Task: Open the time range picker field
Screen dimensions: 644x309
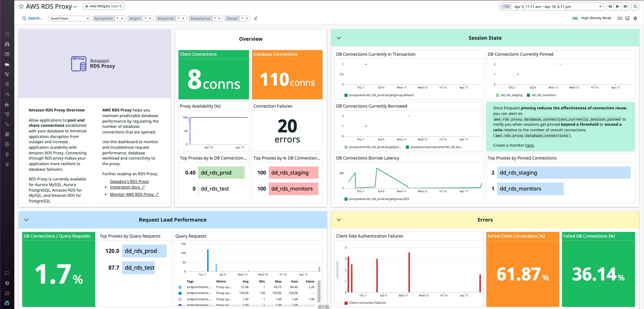Action: 551,7
